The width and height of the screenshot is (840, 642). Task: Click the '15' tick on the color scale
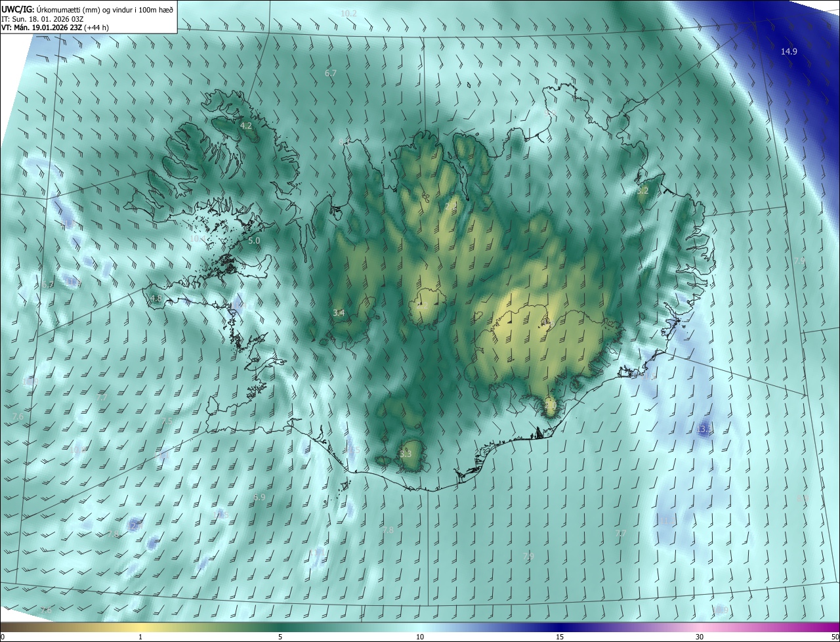pos(560,637)
